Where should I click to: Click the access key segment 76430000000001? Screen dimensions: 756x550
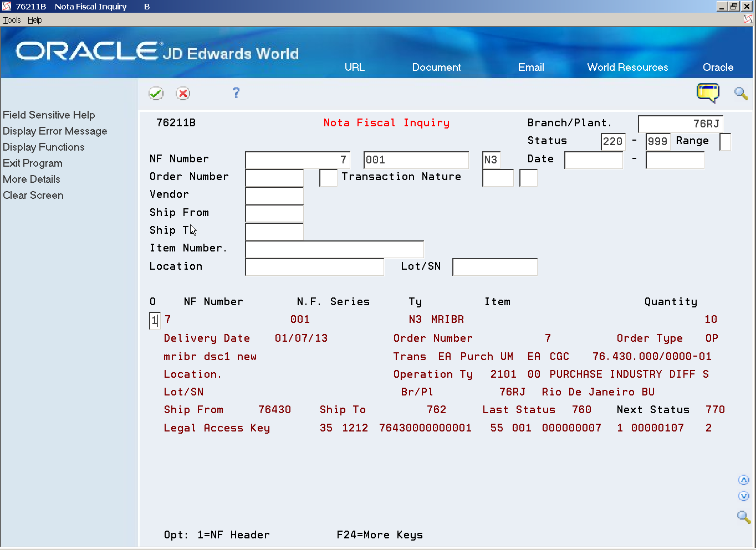(426, 428)
